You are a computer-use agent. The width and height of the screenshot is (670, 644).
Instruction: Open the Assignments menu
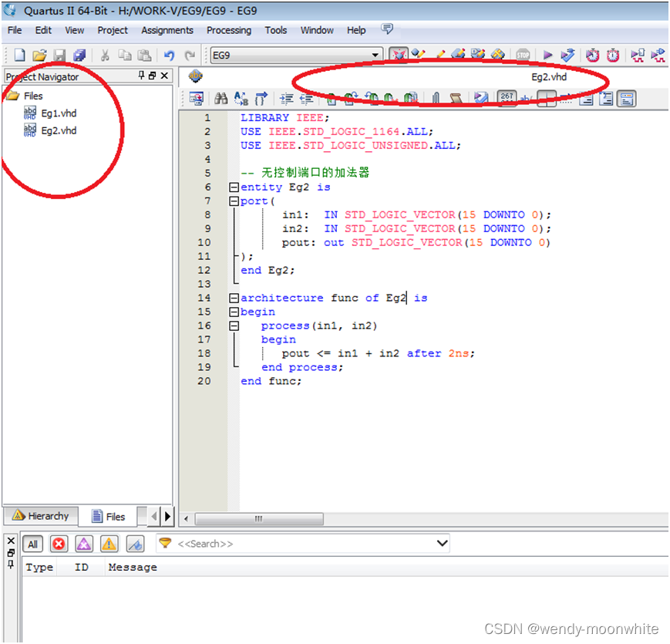[x=167, y=30]
